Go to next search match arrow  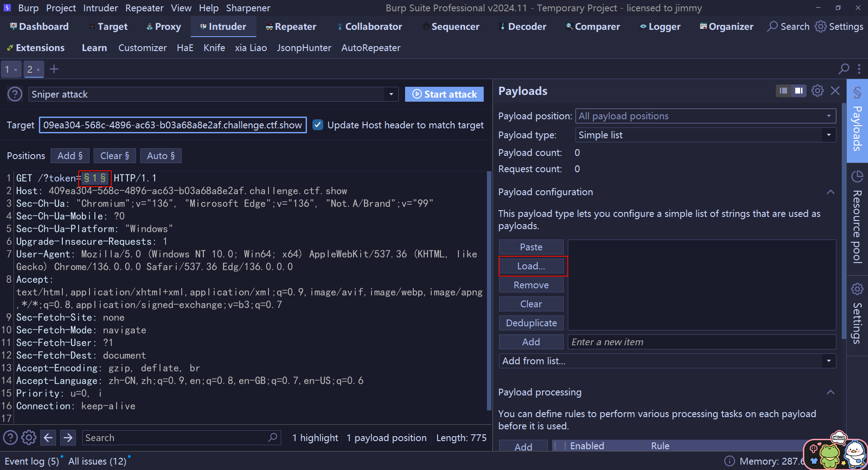point(68,437)
